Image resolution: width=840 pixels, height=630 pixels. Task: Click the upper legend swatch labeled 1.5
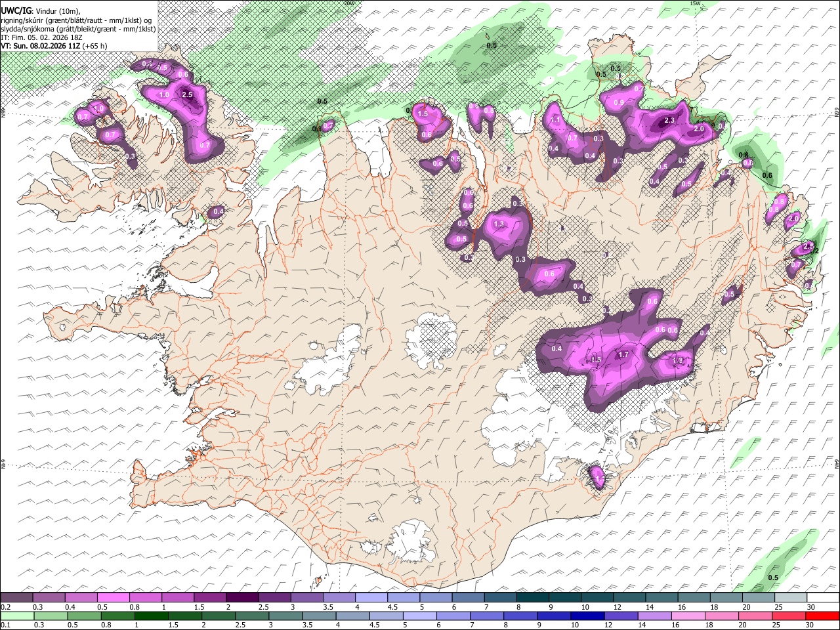click(x=210, y=598)
